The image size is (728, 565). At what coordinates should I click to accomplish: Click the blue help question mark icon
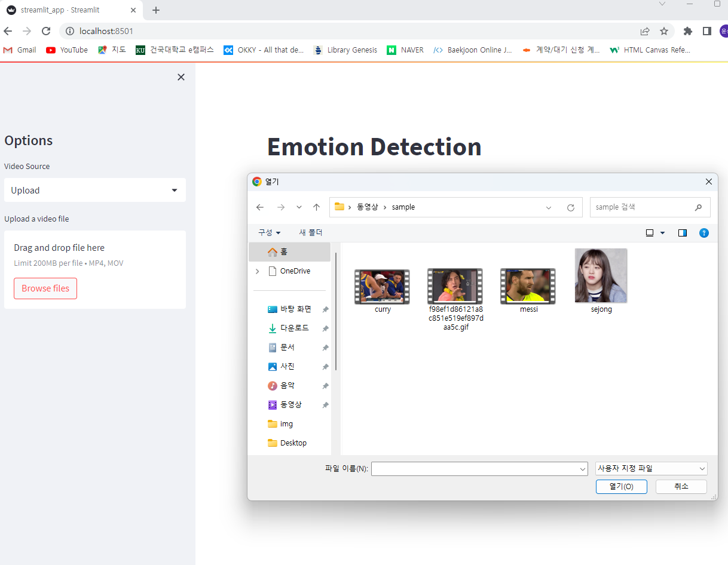click(704, 232)
